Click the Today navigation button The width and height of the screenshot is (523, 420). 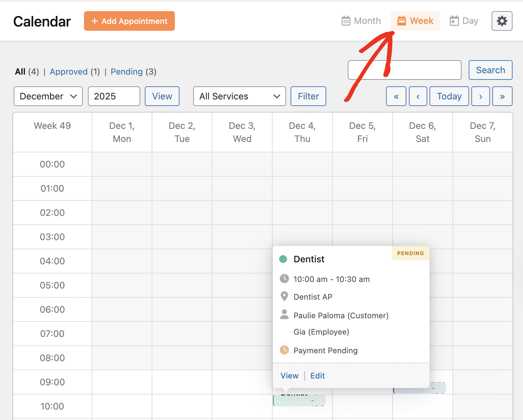[x=449, y=96]
